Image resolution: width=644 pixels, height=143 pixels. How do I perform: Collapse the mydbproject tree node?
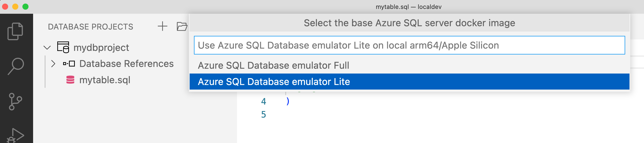click(47, 48)
